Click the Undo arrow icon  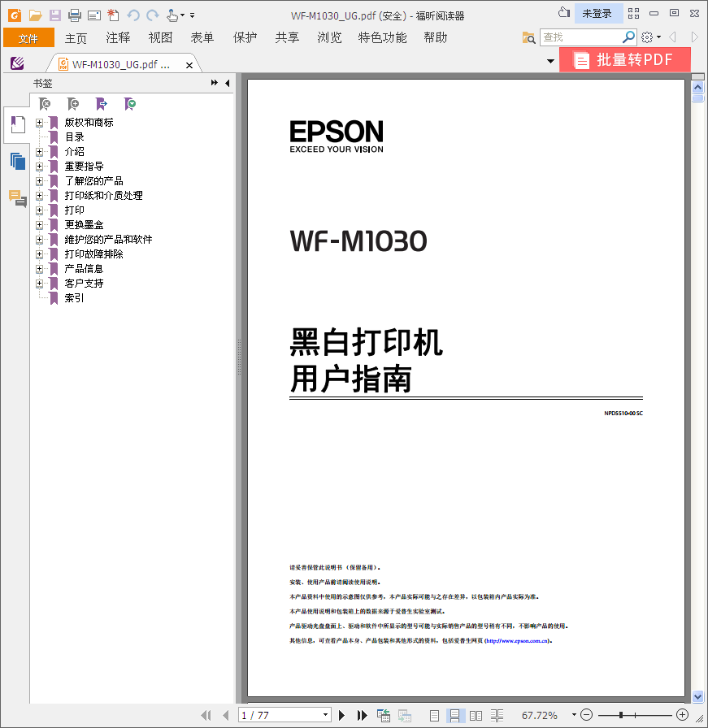tap(133, 15)
